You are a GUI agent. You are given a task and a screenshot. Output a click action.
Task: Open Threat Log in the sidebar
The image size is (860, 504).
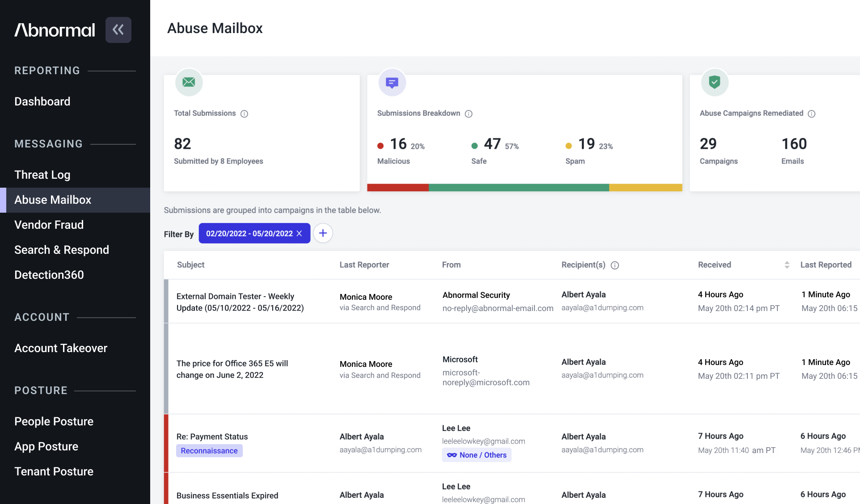click(x=42, y=175)
